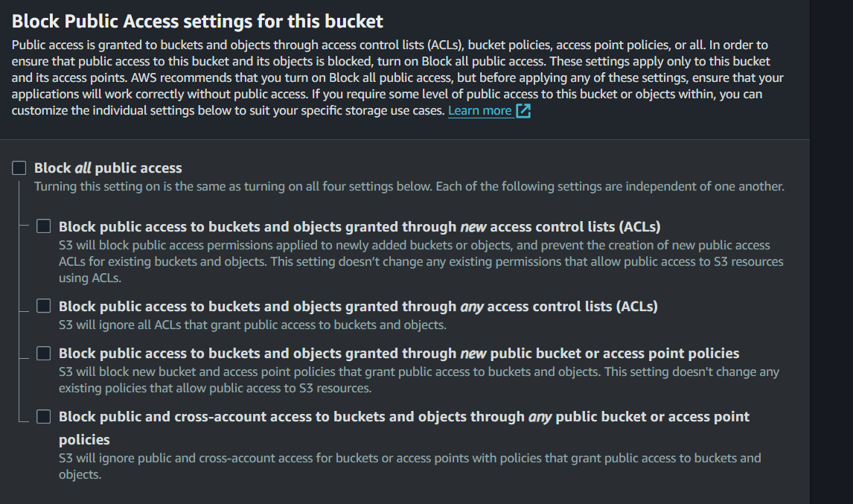Click the label for new public bucket policies

click(x=399, y=353)
